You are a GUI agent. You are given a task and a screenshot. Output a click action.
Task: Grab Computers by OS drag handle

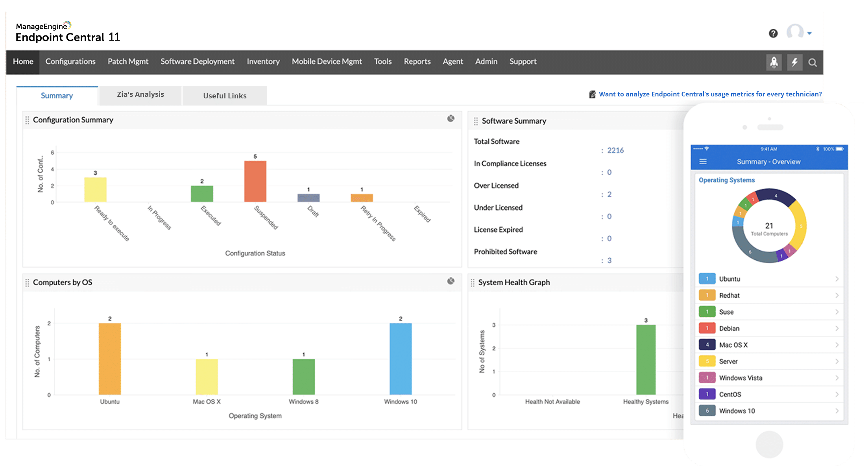[x=27, y=283]
